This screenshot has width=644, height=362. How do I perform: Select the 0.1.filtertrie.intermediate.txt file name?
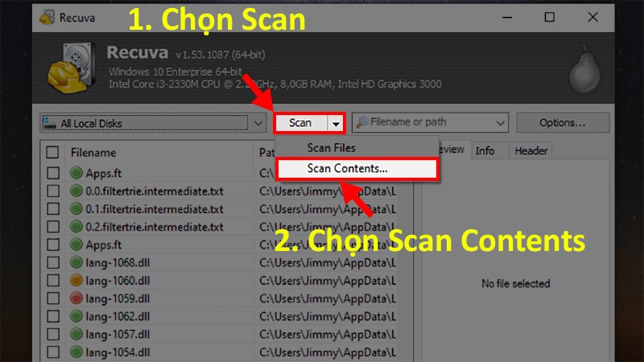(155, 209)
